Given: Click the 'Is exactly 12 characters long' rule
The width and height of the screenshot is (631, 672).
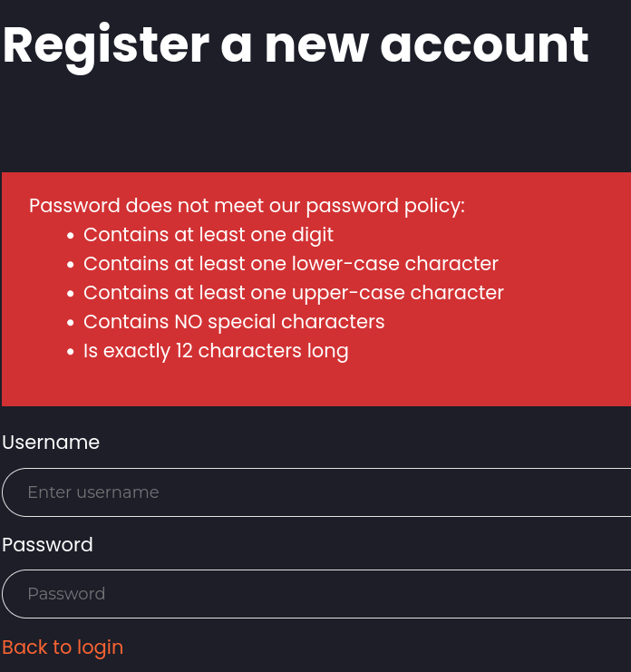Looking at the screenshot, I should click(216, 351).
